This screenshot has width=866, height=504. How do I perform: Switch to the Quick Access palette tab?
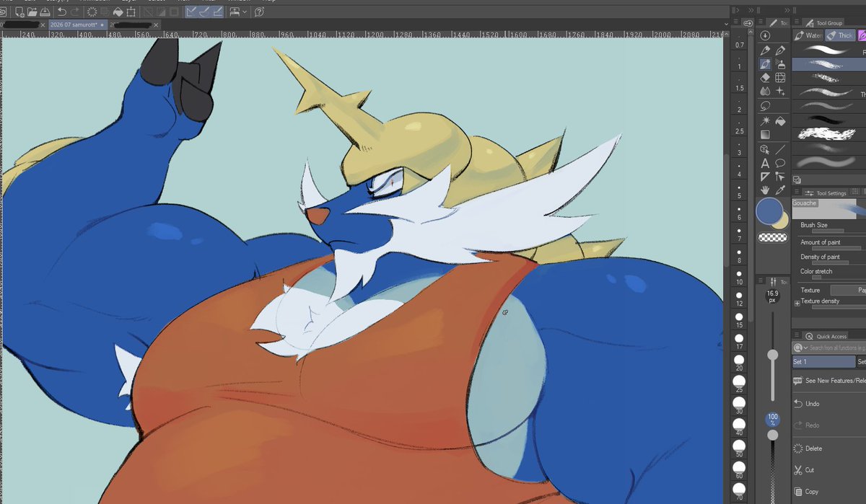[826, 336]
